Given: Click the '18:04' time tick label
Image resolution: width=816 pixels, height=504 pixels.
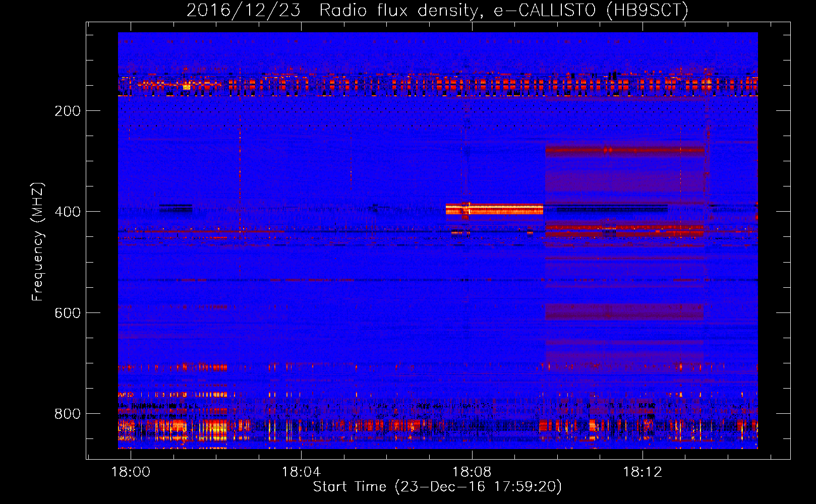Looking at the screenshot, I should click(301, 472).
